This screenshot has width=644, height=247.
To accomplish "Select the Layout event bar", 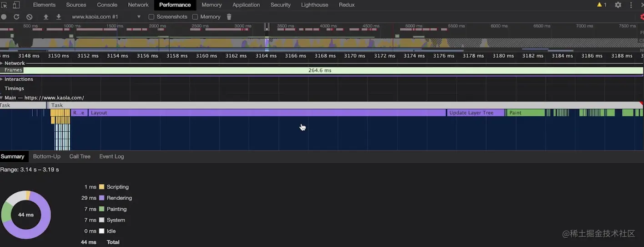I will click(267, 113).
